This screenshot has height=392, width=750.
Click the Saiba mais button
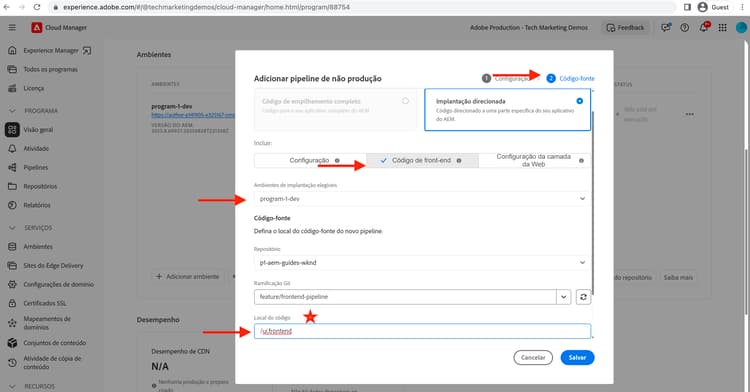[678, 277]
